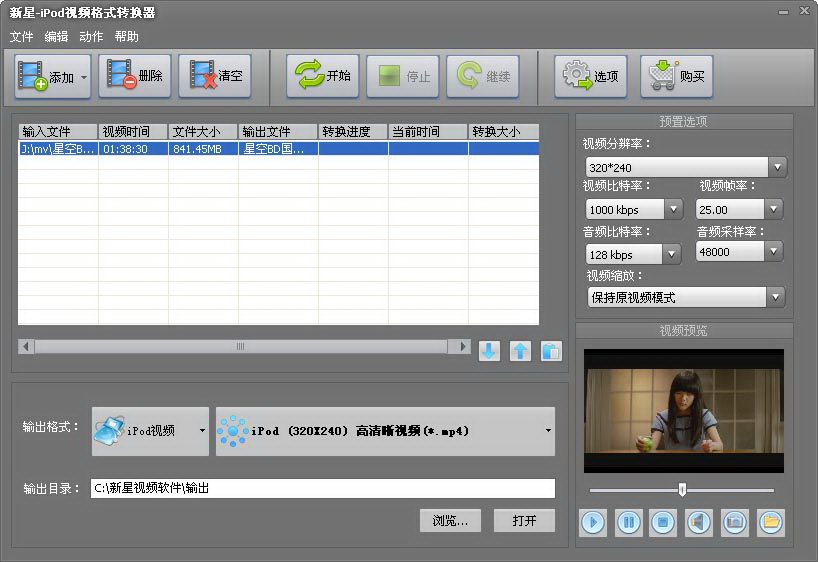Pause the video preview
Image resolution: width=818 pixels, height=562 pixels.
pos(628,522)
